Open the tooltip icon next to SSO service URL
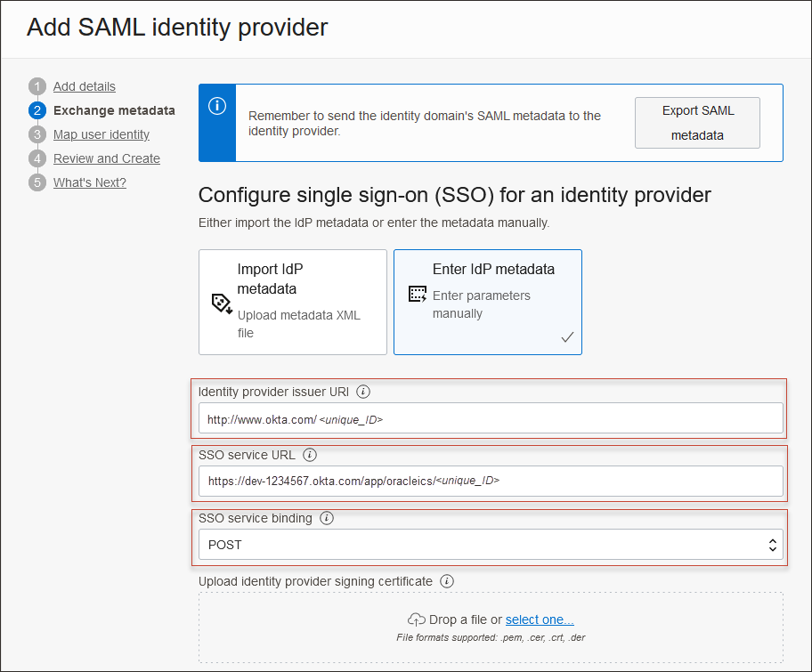The width and height of the screenshot is (812, 672). pos(309,455)
